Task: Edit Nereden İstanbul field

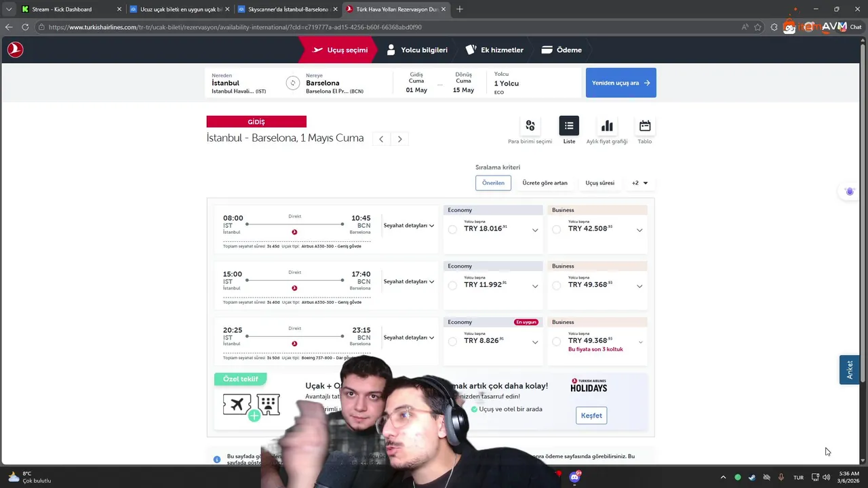Action: pyautogui.click(x=244, y=83)
